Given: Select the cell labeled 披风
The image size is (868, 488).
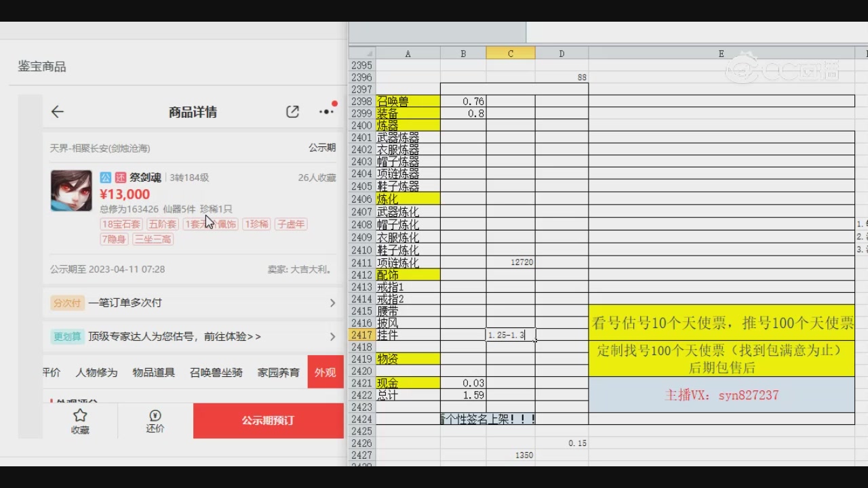Looking at the screenshot, I should pyautogui.click(x=408, y=323).
